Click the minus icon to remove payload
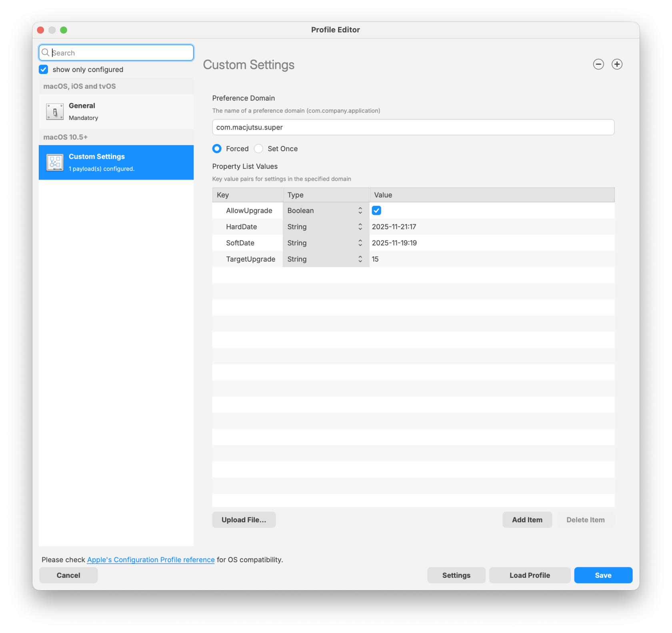Viewport: 672px width, 633px height. [598, 64]
